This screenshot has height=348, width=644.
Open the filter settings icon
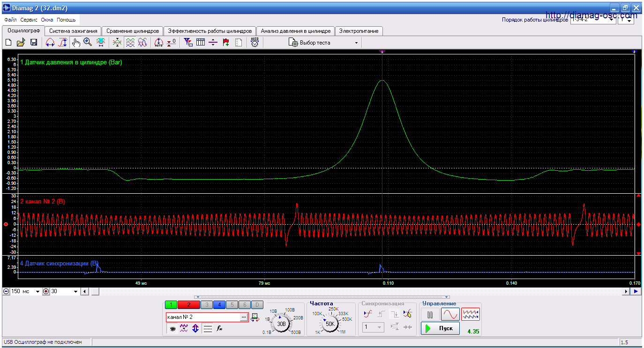coord(188,43)
